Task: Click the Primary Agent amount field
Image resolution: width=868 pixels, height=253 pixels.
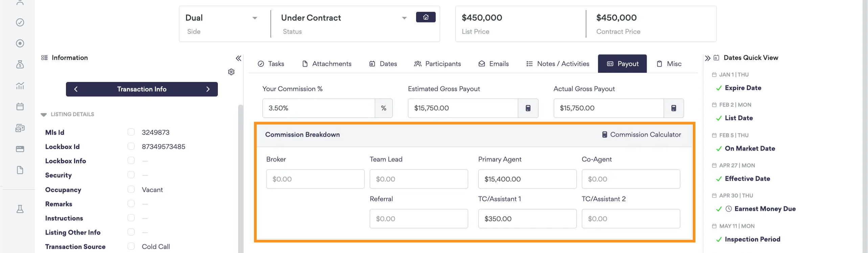Action: point(527,179)
